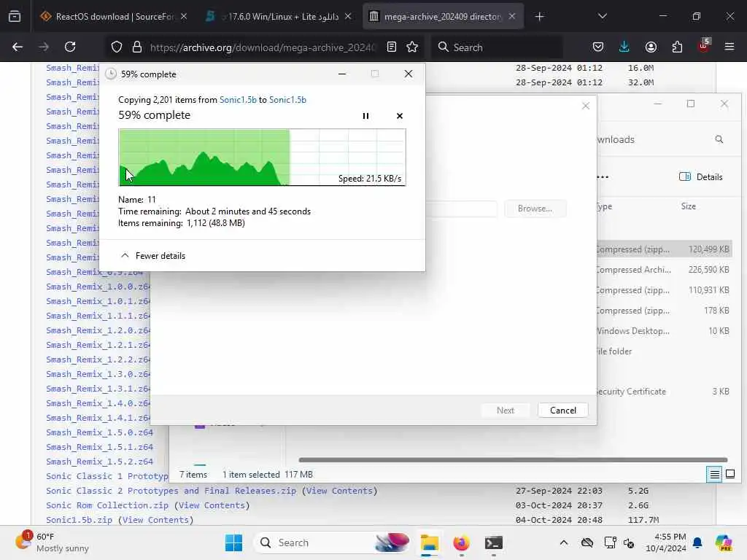Open Smash_Remix_1.5.2.z64 link
Image resolution: width=747 pixels, height=560 pixels.
99,462
